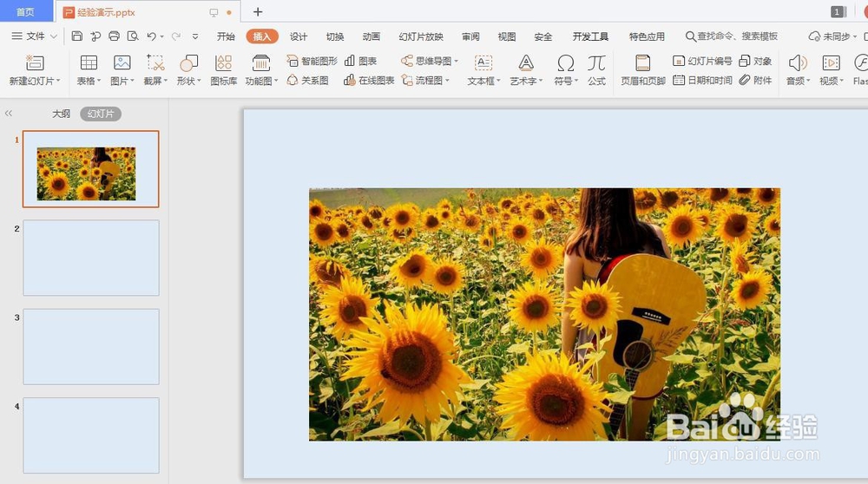The image size is (868, 484).
Task: Click the Video (视频) icon
Action: (831, 62)
